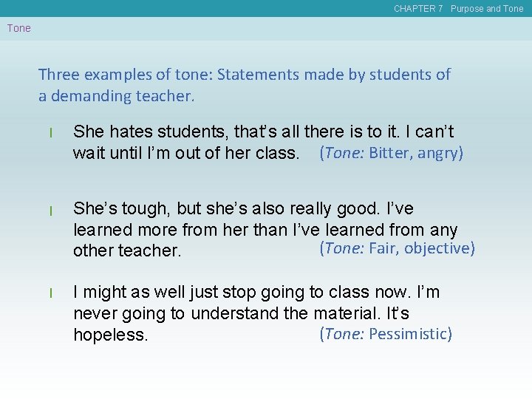Screen dimensions: 532x399
Task: Click the 'Purpose and Tone' header text
Action: coord(486,9)
